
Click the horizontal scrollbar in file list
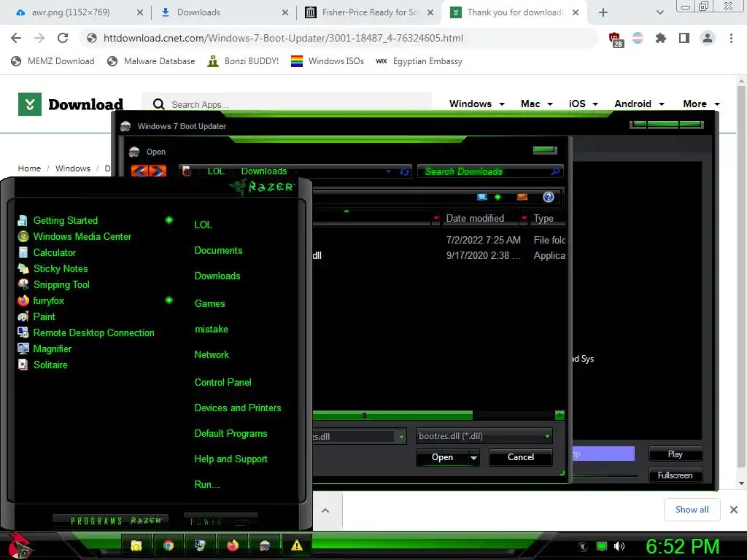(393, 415)
